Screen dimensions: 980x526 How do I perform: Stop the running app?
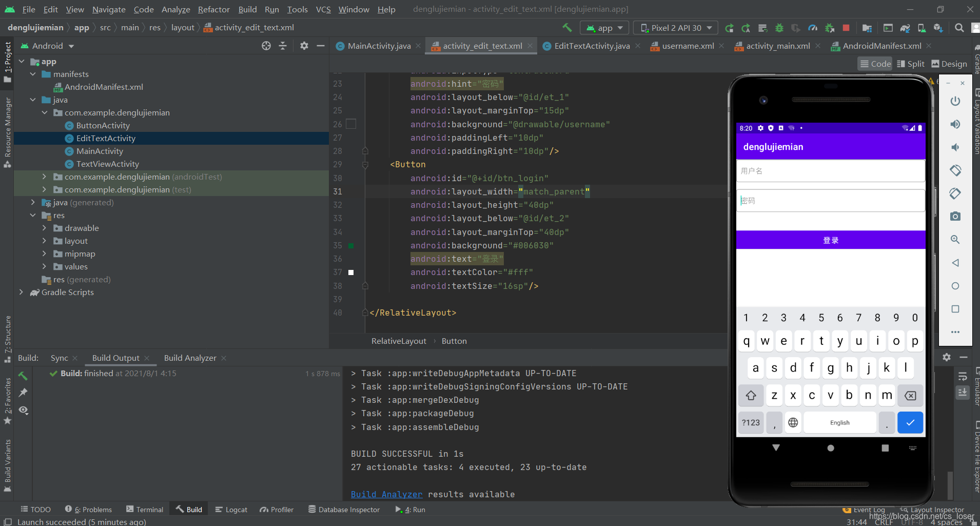pyautogui.click(x=846, y=28)
